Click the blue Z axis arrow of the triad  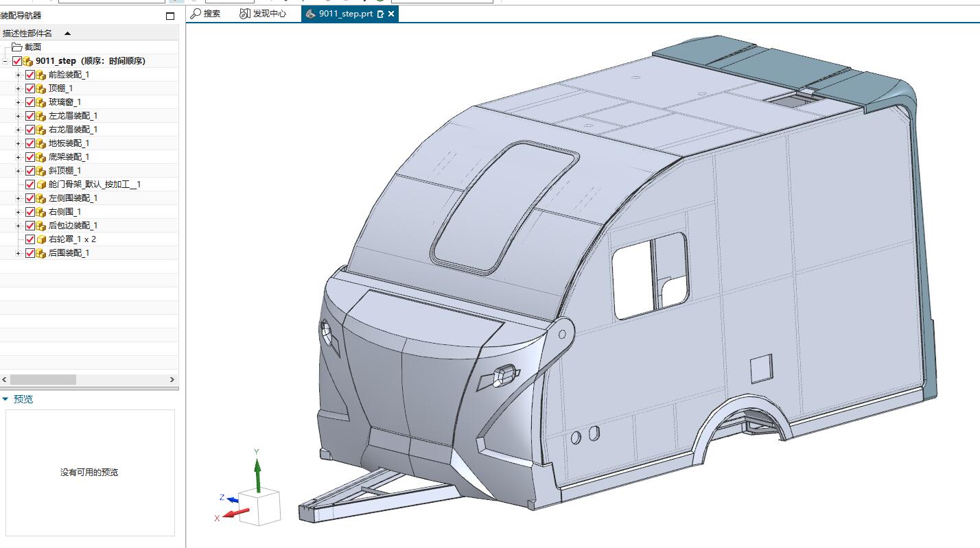(x=232, y=500)
